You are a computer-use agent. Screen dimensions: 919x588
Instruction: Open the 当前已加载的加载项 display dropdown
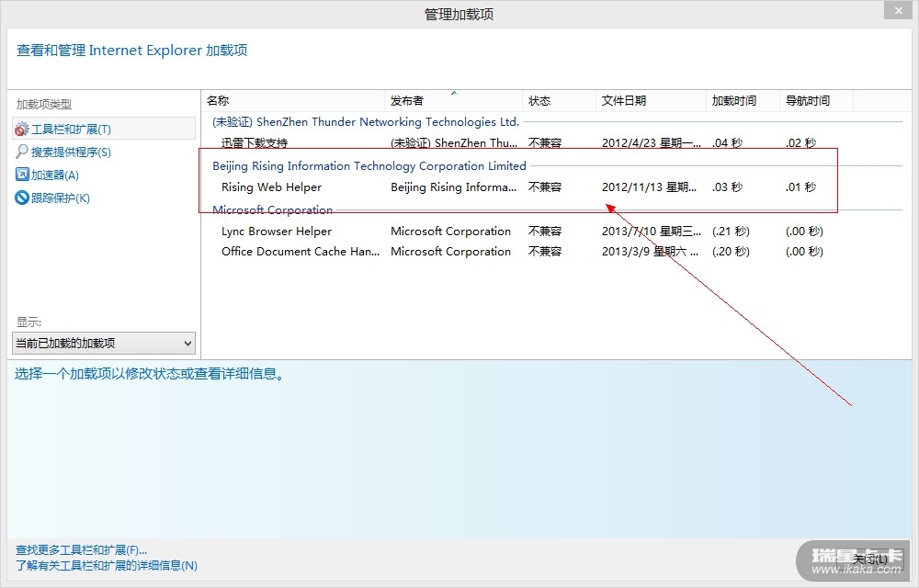click(104, 344)
